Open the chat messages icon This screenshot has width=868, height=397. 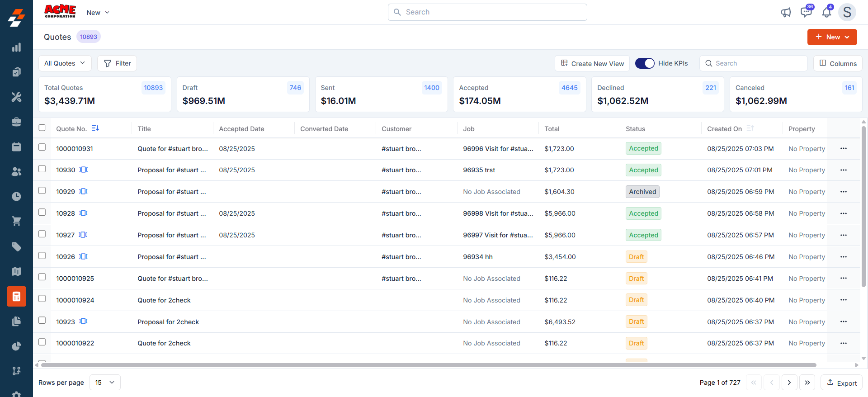[806, 12]
